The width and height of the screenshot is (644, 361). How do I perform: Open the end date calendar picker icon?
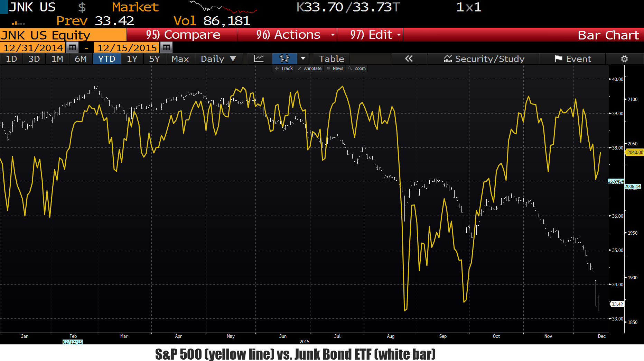tap(166, 47)
